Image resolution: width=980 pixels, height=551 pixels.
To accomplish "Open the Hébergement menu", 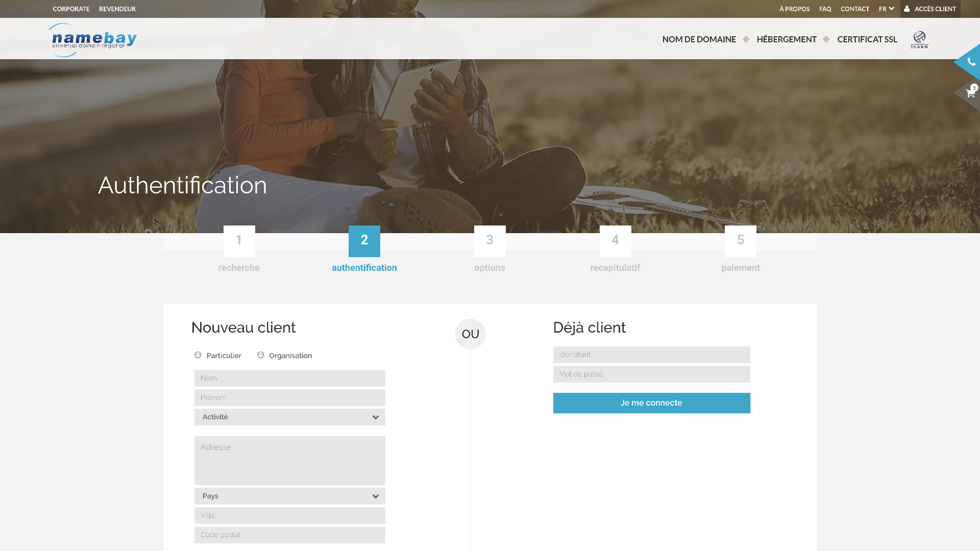I will point(786,39).
